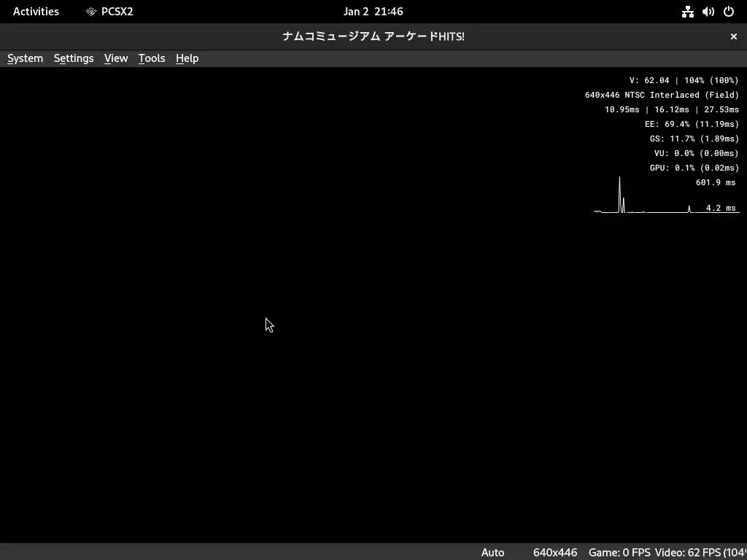Click the volume speaker icon

click(708, 12)
